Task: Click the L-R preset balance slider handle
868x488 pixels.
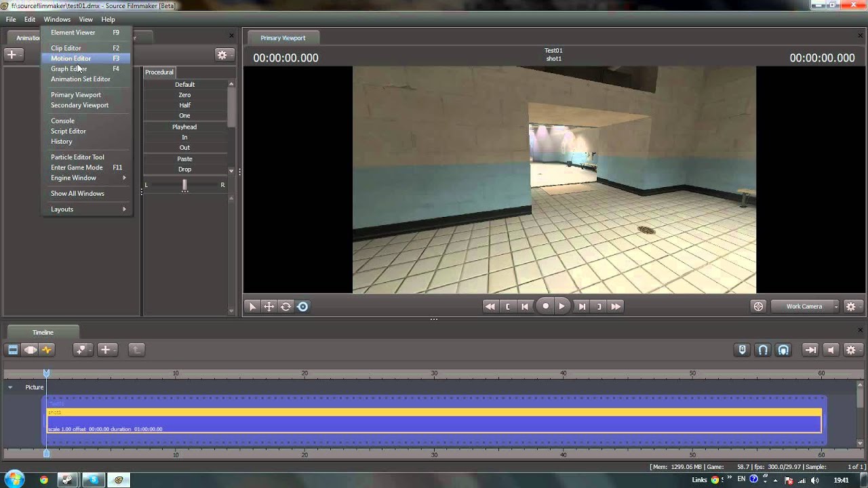Action: [184, 185]
